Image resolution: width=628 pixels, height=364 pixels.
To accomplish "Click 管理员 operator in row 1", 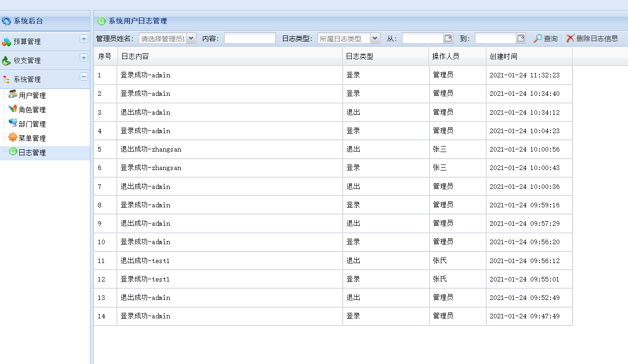I will pos(443,75).
